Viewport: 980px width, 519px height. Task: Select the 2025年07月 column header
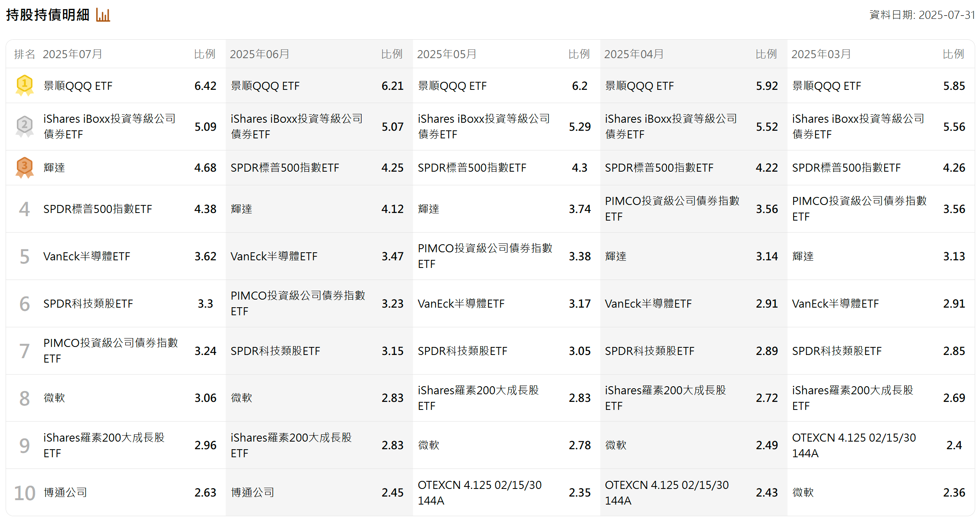pyautogui.click(x=73, y=53)
